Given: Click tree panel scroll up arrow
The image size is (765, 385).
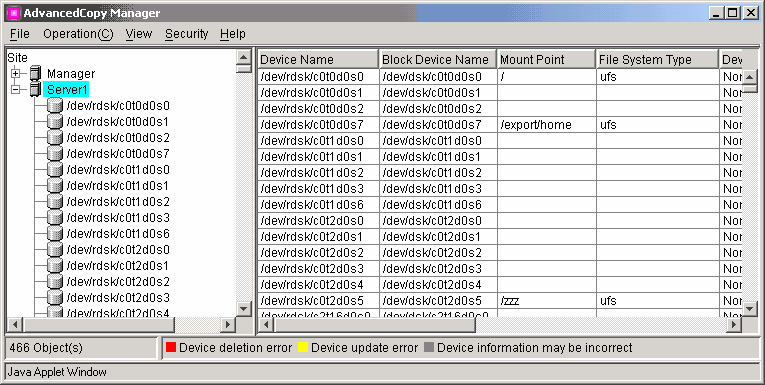Looking at the screenshot, I should pyautogui.click(x=244, y=57).
